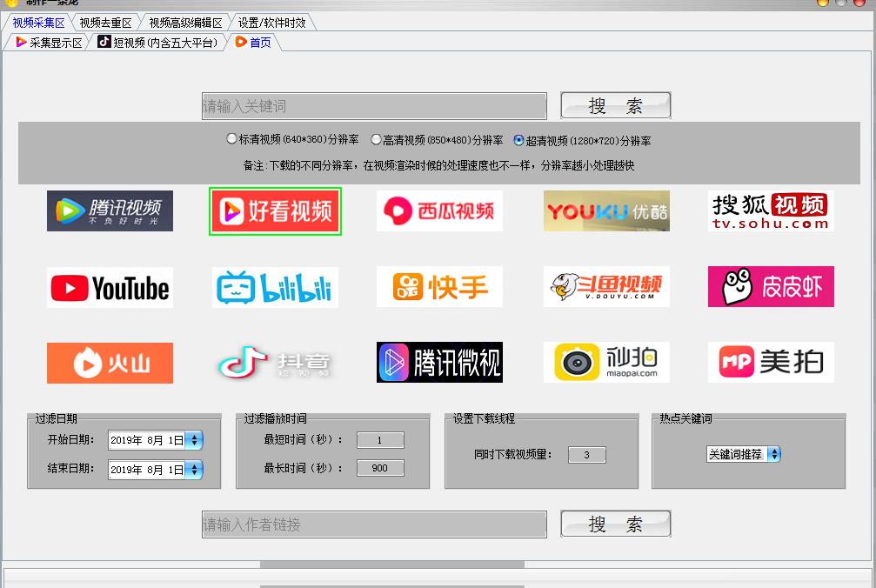Viewport: 876px width, 588px height.
Task: Select the Miaopai (秒拍) platform
Action: (x=606, y=363)
